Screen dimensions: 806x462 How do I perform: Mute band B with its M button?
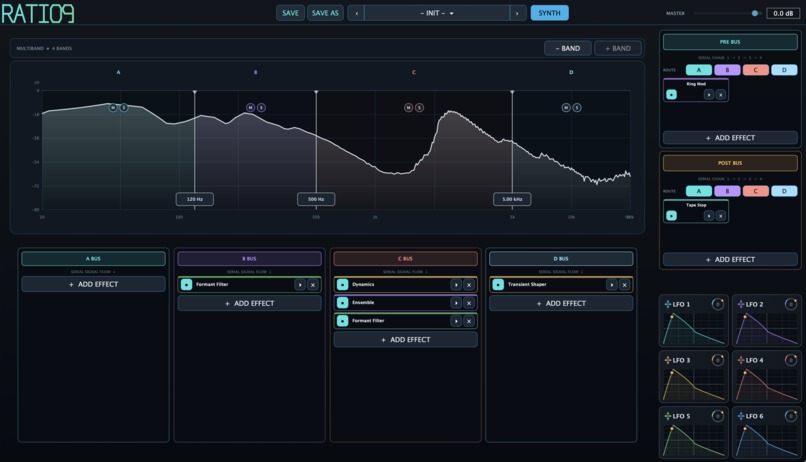click(x=250, y=107)
